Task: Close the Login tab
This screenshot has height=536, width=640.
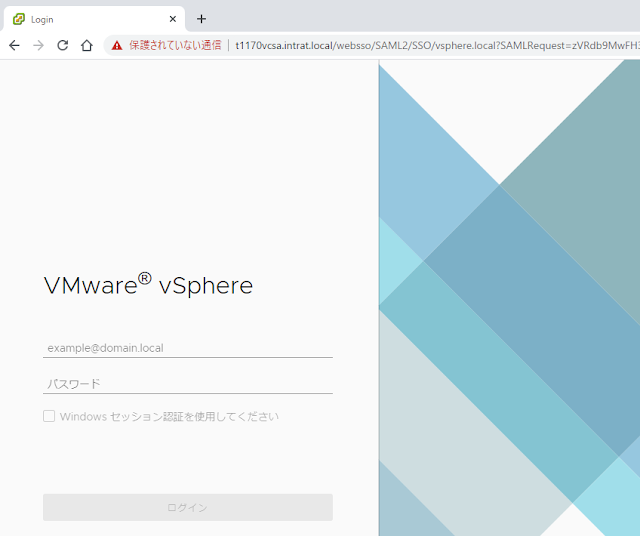Action: coord(173,19)
